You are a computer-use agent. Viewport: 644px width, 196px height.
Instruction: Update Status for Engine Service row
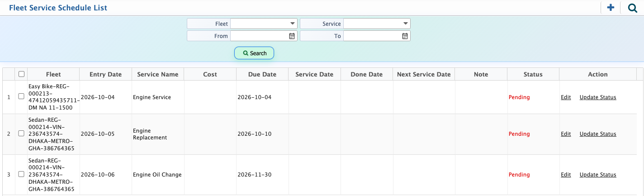pyautogui.click(x=598, y=97)
